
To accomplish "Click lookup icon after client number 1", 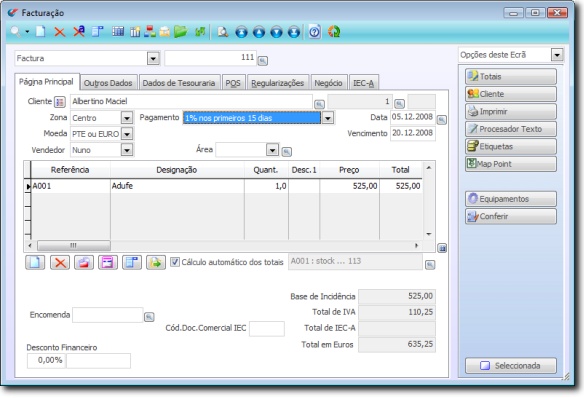I will click(399, 104).
